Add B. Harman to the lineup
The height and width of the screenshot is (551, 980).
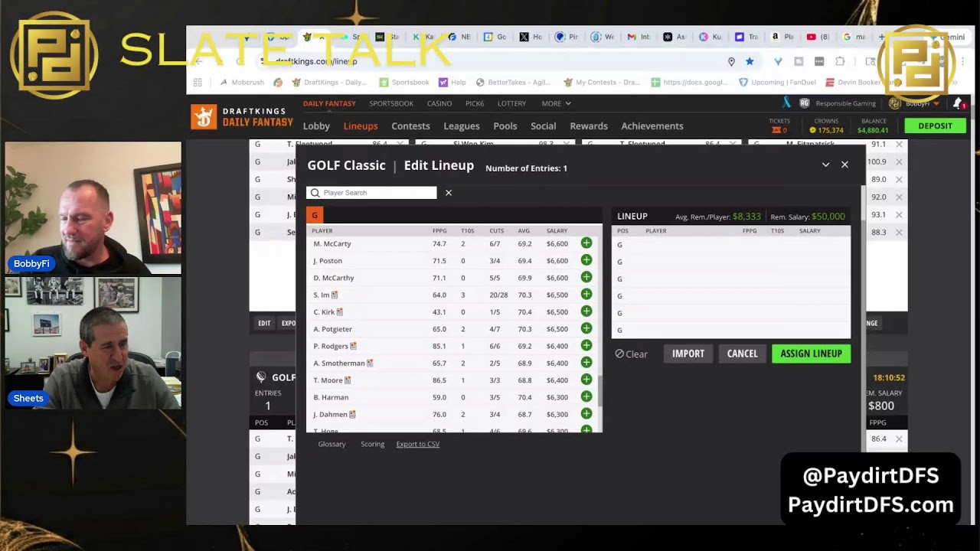click(586, 396)
